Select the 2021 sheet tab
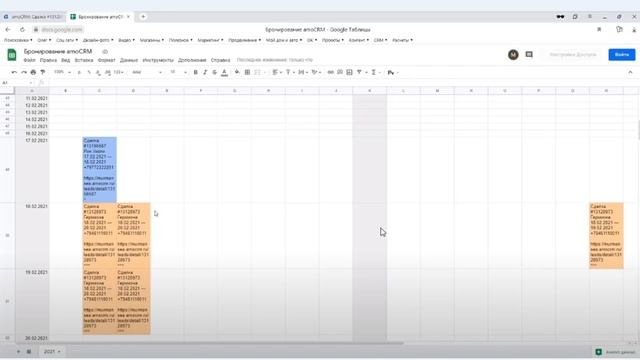 [52, 351]
